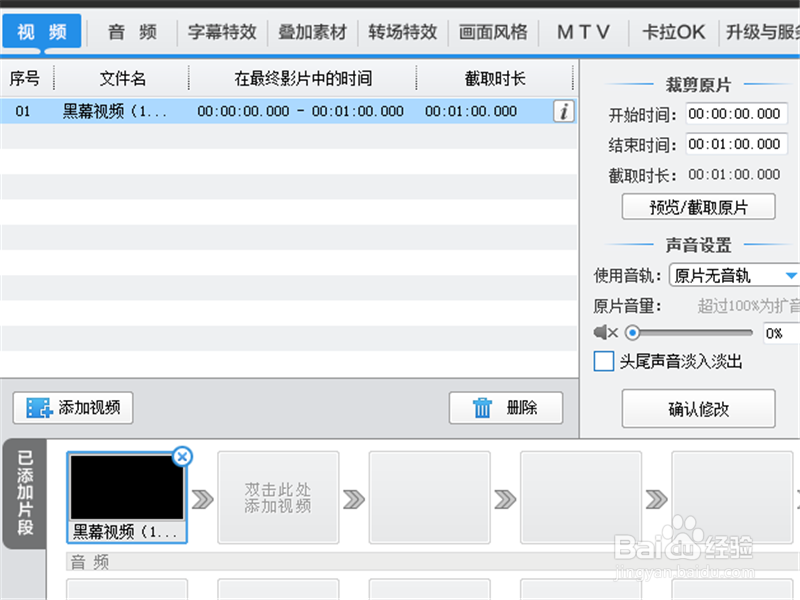Click 结束时间 input field
The height and width of the screenshot is (600, 800).
click(736, 144)
